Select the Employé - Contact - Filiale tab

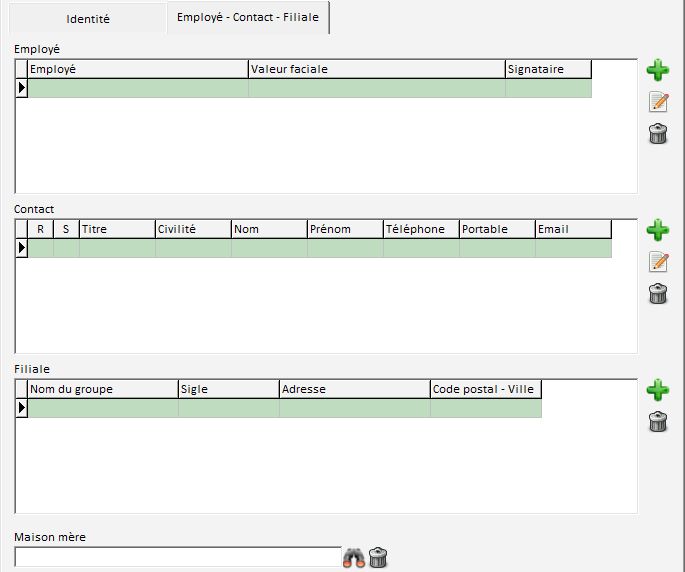[247, 18]
